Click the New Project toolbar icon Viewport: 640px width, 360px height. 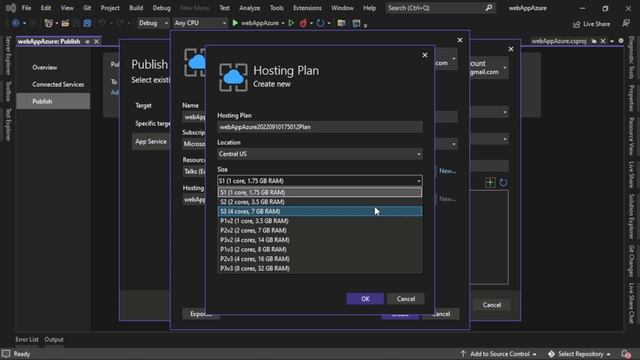click(48, 23)
